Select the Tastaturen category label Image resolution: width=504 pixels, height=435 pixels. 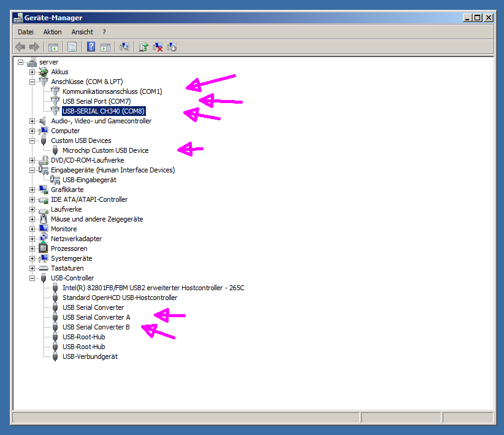pos(67,268)
